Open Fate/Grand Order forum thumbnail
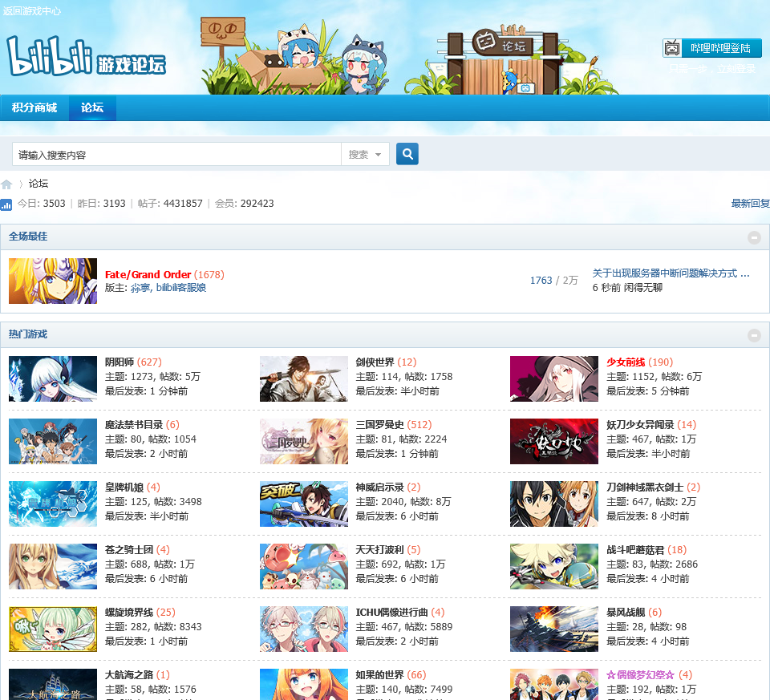The width and height of the screenshot is (770, 700). (53, 281)
